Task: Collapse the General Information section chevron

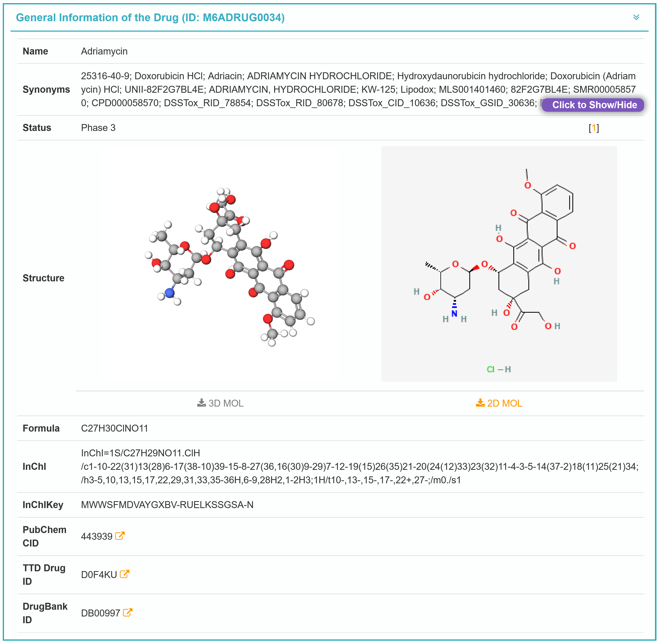Action: (x=636, y=17)
